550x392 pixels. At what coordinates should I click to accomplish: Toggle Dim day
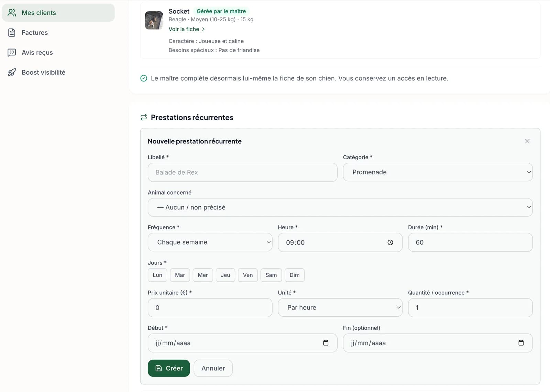[x=295, y=275]
